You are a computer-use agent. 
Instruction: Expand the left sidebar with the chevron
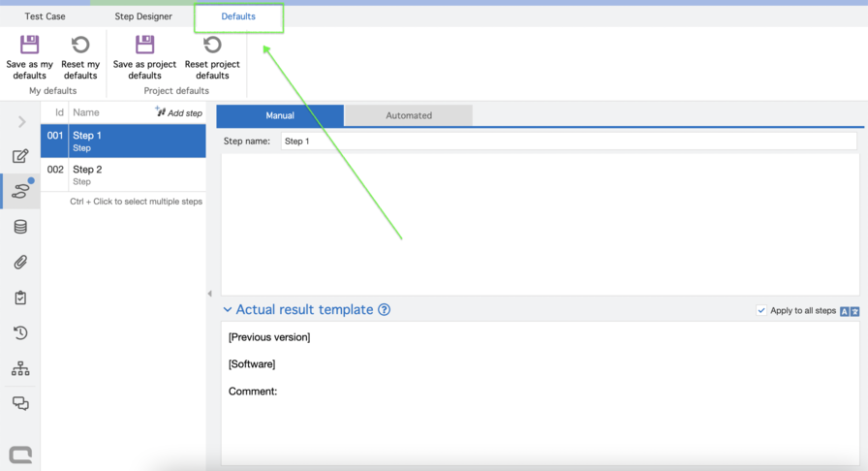[21, 122]
